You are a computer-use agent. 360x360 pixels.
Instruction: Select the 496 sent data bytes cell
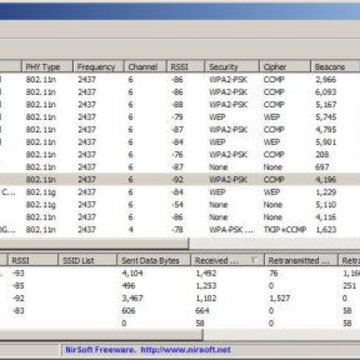[x=128, y=286]
